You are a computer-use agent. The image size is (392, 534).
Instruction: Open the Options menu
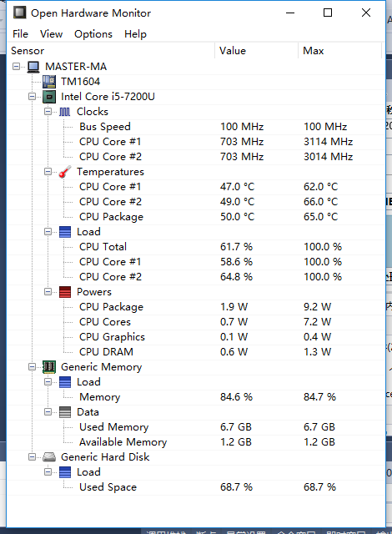[93, 34]
